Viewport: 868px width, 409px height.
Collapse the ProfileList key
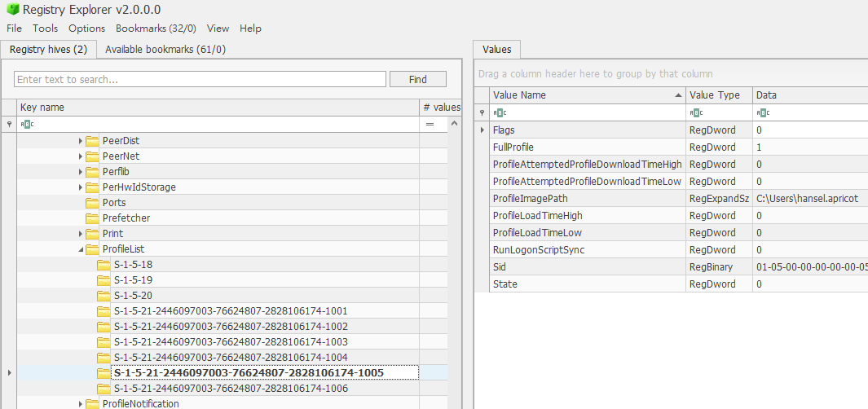(x=81, y=249)
